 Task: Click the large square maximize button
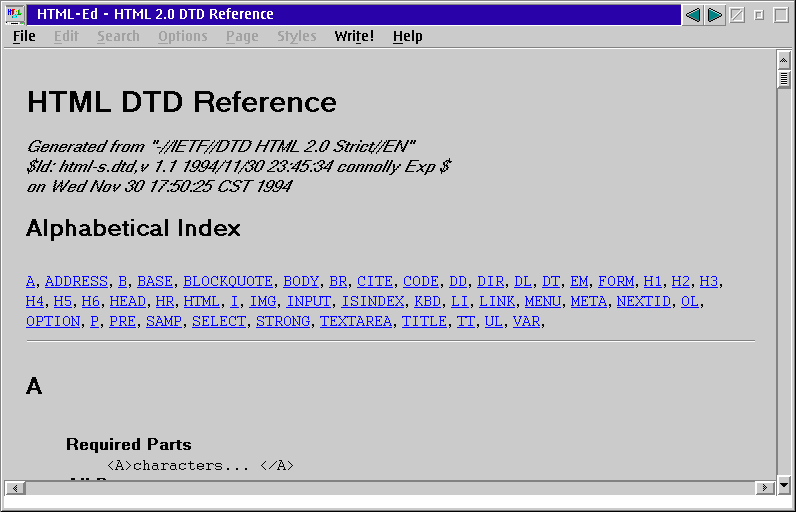pyautogui.click(x=781, y=15)
